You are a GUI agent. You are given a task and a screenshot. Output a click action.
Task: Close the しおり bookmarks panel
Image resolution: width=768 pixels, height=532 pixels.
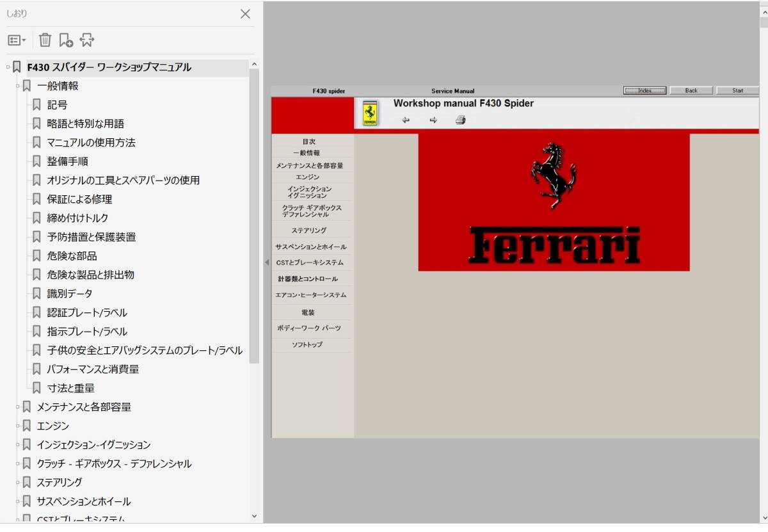[x=245, y=14]
